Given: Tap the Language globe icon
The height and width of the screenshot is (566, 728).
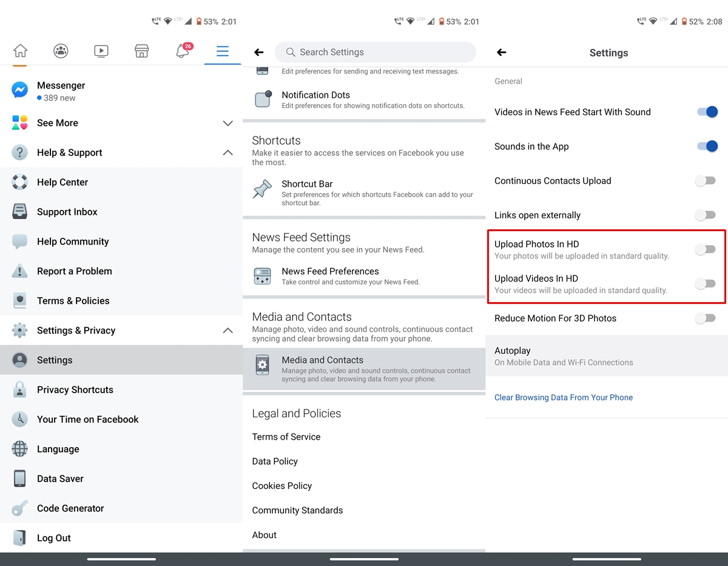Looking at the screenshot, I should click(x=20, y=449).
